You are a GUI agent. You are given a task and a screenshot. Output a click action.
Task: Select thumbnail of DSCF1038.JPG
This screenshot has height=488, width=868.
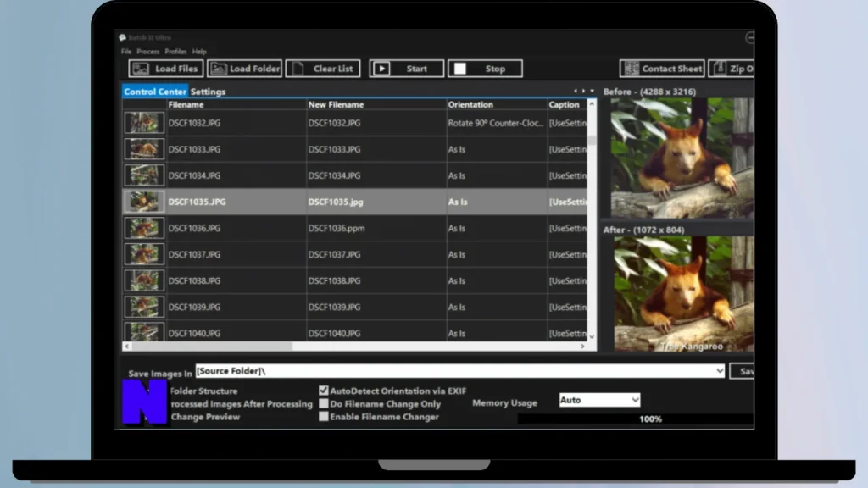144,280
